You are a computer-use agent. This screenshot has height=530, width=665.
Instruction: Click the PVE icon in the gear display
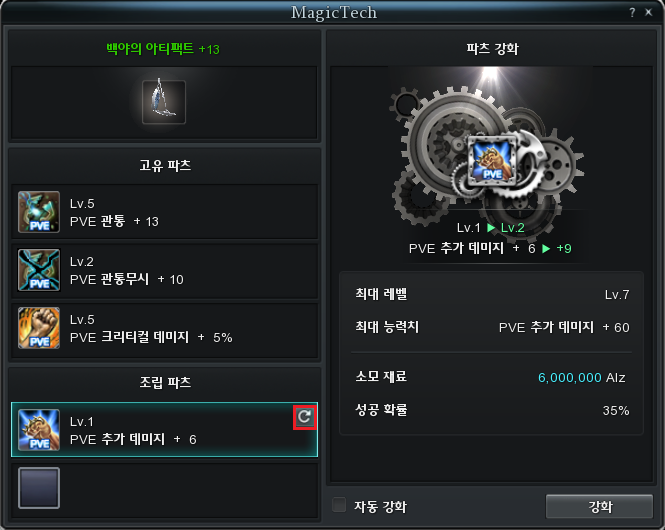click(492, 161)
